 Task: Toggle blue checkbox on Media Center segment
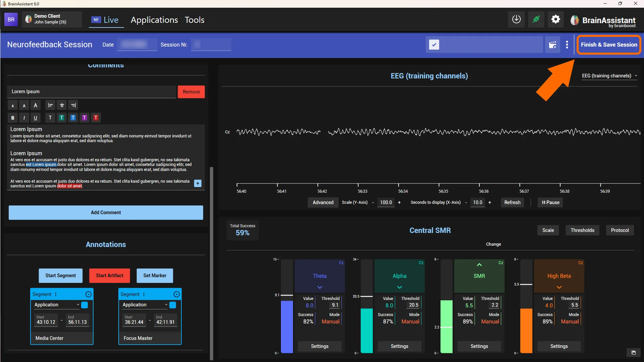tap(84, 305)
